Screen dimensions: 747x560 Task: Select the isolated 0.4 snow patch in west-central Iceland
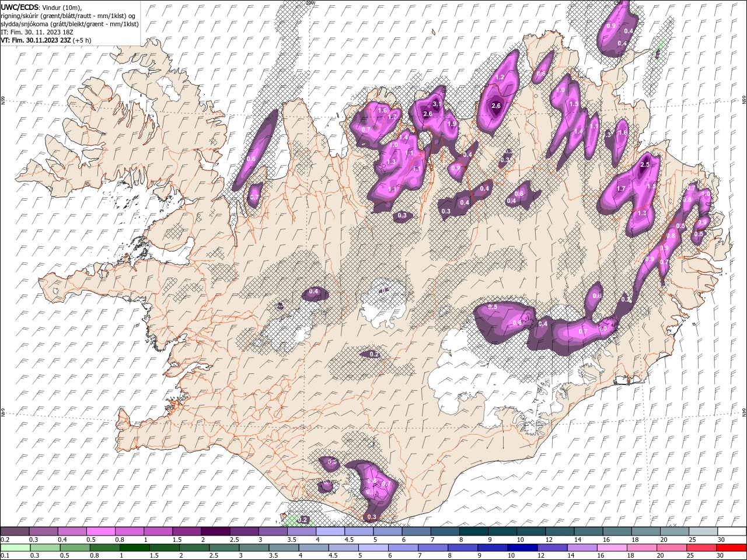(x=314, y=292)
